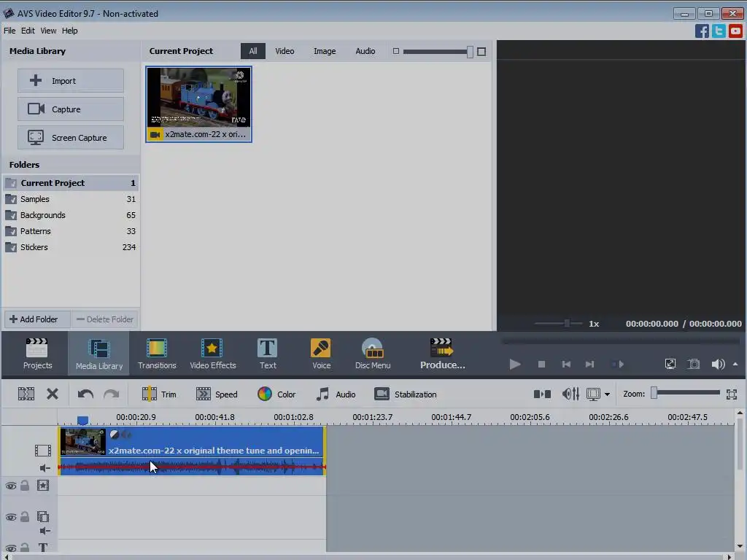Click the redo arrow
Viewport: 747px width, 560px height.
tap(112, 394)
